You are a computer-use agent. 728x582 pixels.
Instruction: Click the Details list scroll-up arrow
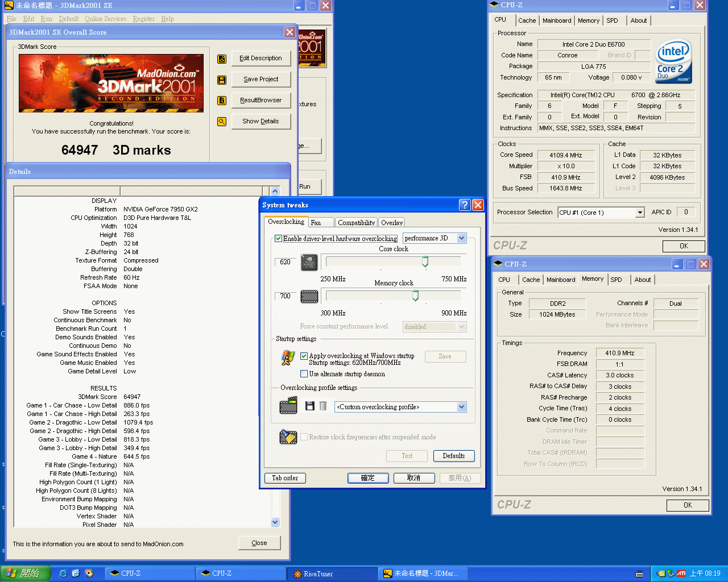click(275, 192)
